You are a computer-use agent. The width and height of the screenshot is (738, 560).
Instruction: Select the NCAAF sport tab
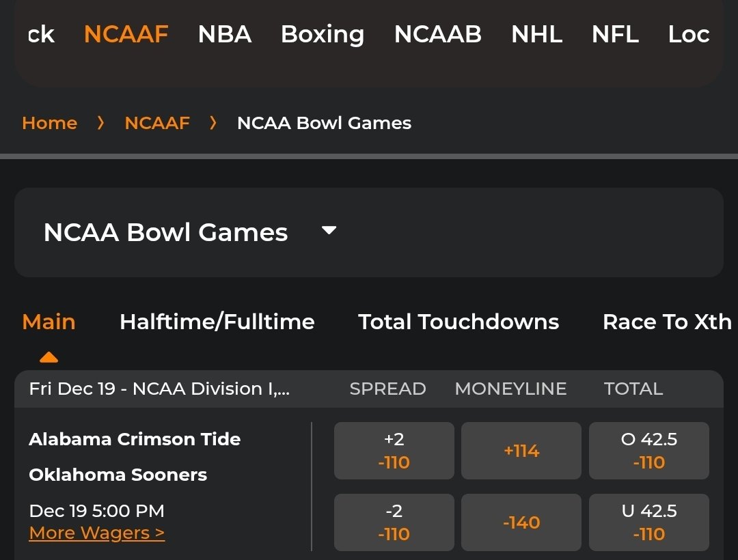tap(126, 34)
